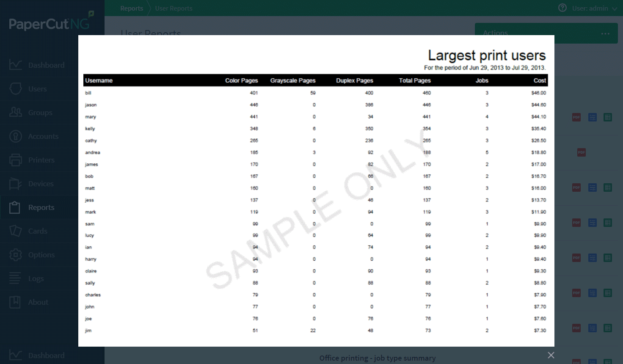This screenshot has height=364, width=623.
Task: Click the 'Largest print users' report title
Action: 487,55
